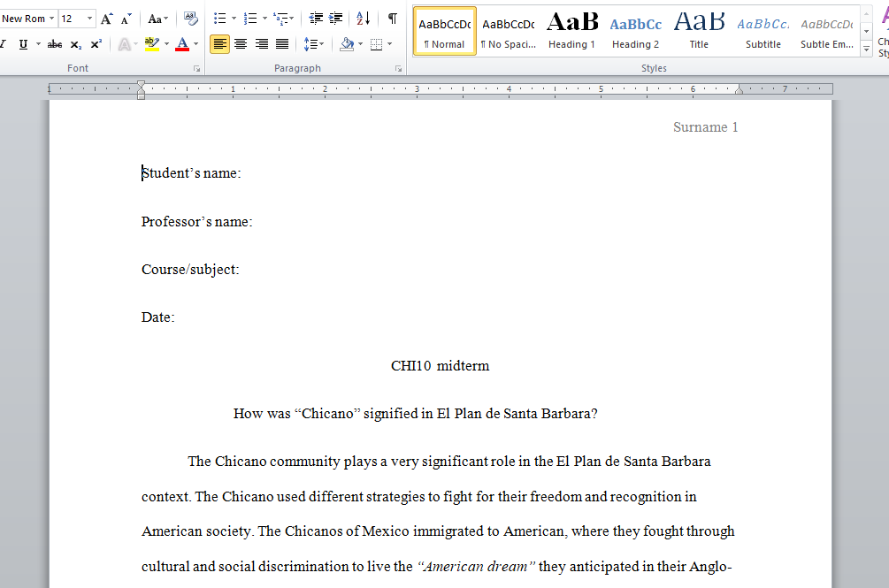Apply the Title style
Image resolution: width=889 pixels, height=588 pixels.
point(699,32)
